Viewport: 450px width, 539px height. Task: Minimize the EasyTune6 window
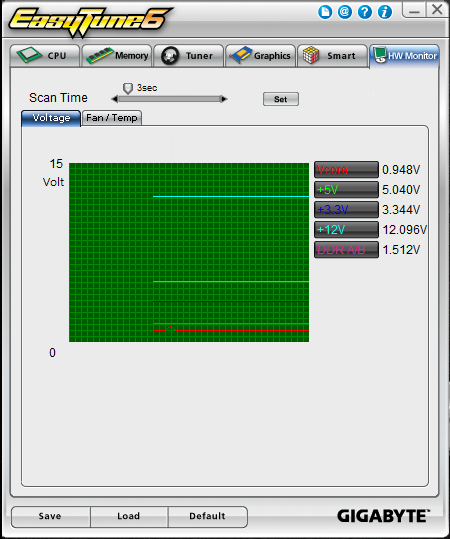tap(414, 10)
